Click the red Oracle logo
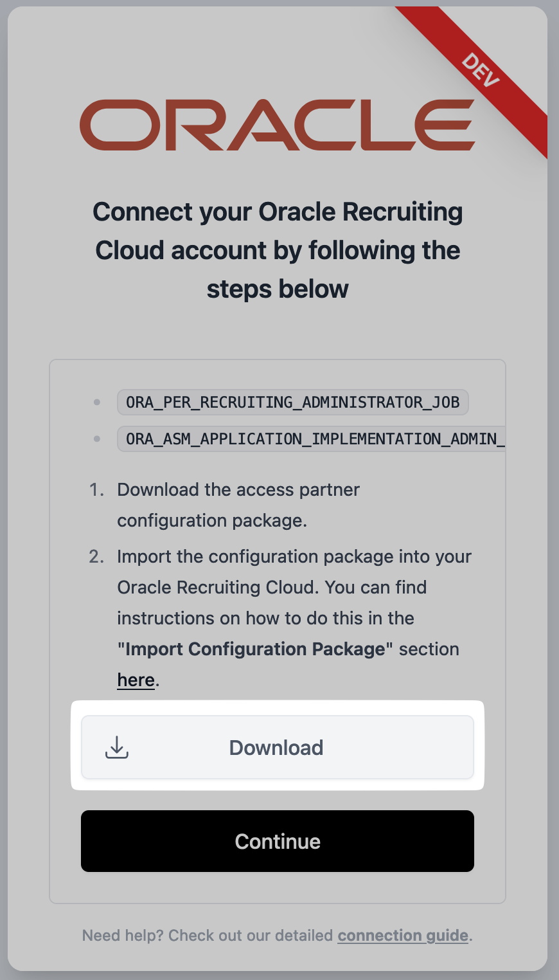Viewport: 559px width, 980px height. pos(277,125)
